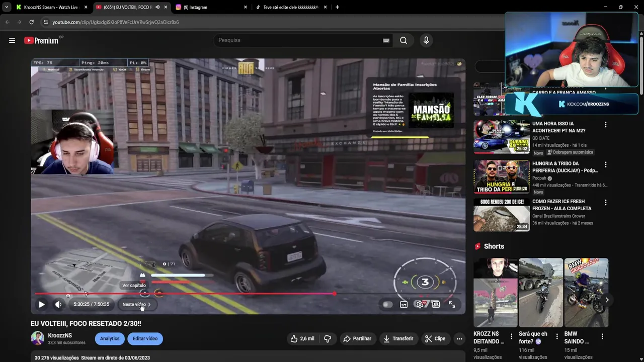The height and width of the screenshot is (362, 644).
Task: Open the BMW SAINDO short
Action: tap(586, 293)
